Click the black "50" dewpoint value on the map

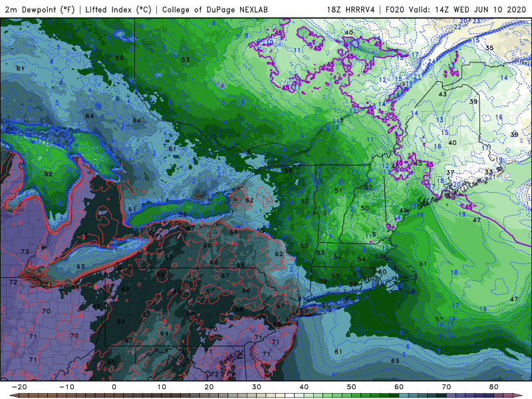tap(364, 208)
